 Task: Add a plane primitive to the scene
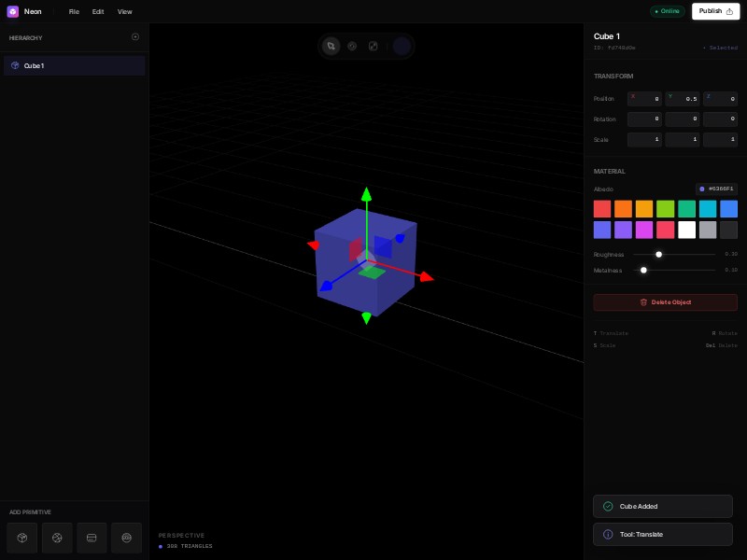coord(91,538)
